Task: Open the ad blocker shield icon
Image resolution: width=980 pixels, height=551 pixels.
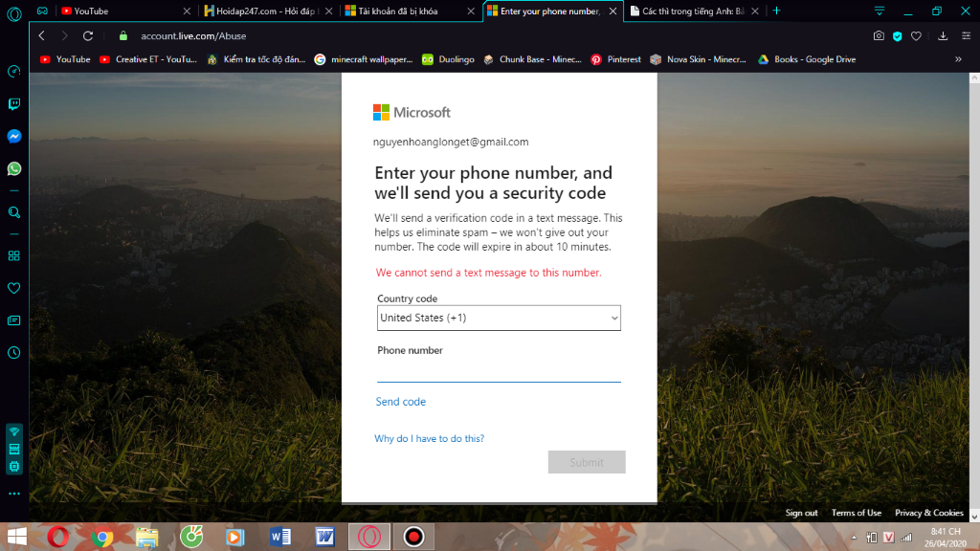Action: coord(898,36)
